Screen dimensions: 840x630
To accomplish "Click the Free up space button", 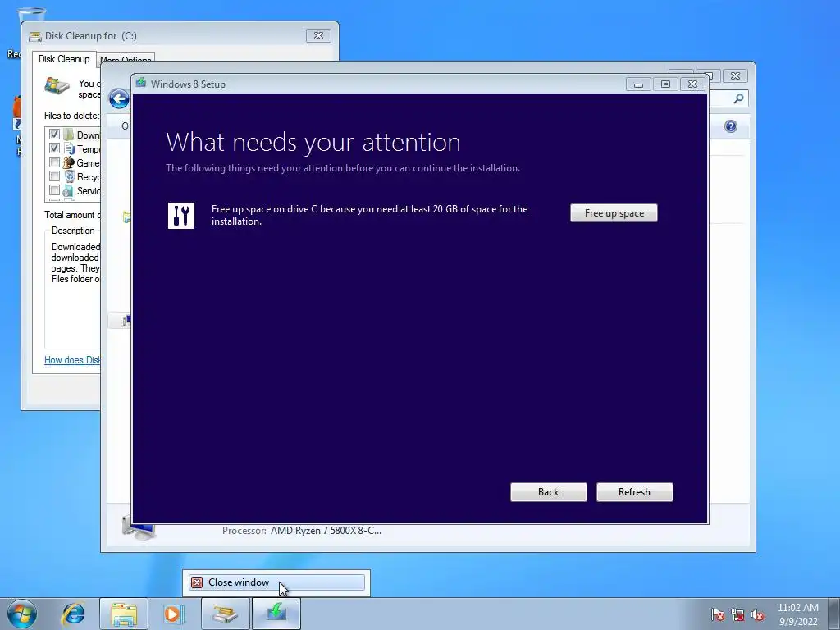I will 614,212.
